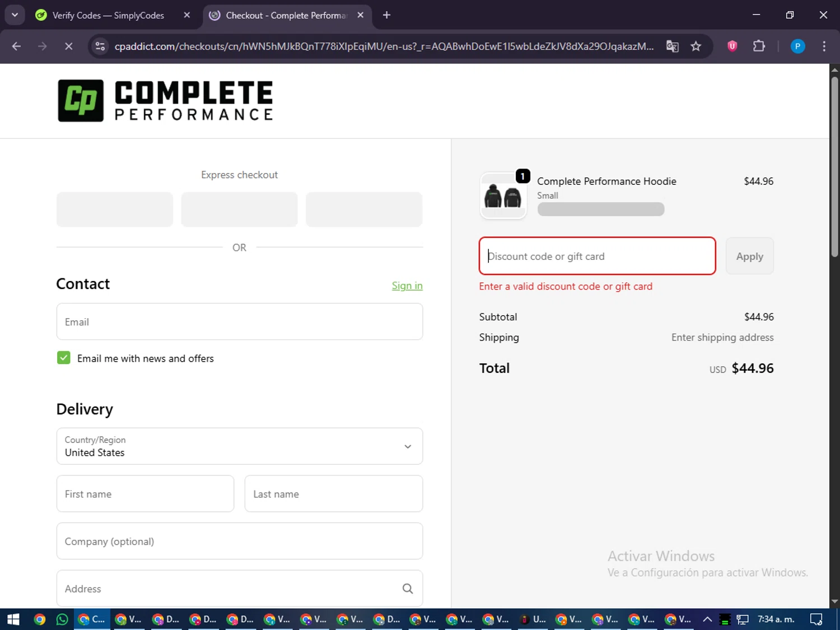Viewport: 840px width, 630px height.
Task: Click the hoodie product thumbnail
Action: 503,196
